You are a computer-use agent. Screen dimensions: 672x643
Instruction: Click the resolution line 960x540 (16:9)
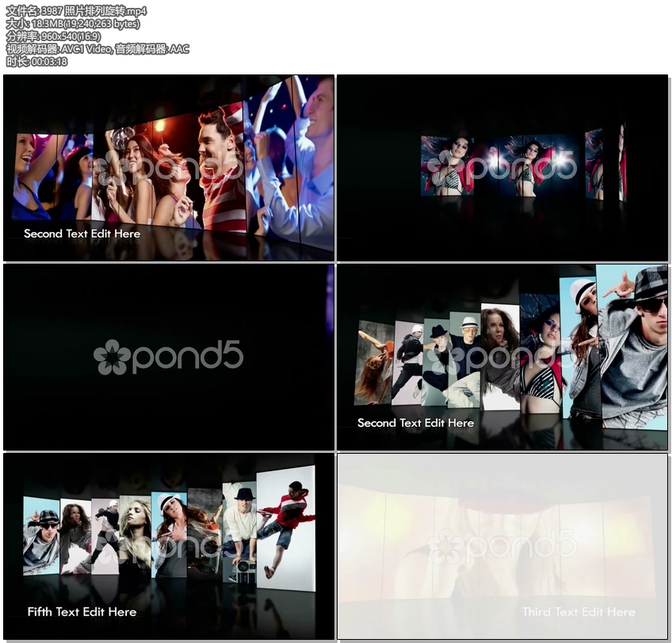(x=53, y=36)
